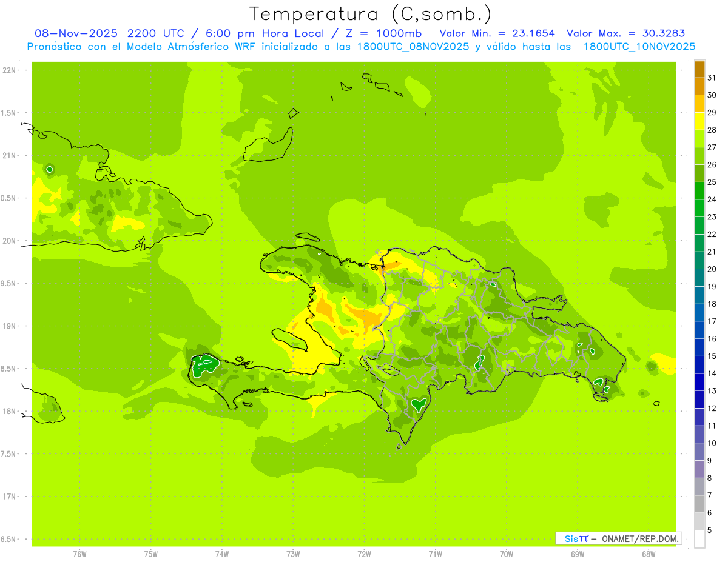Click the "73W" longitude label
This screenshot has width=728, height=562.
293,554
